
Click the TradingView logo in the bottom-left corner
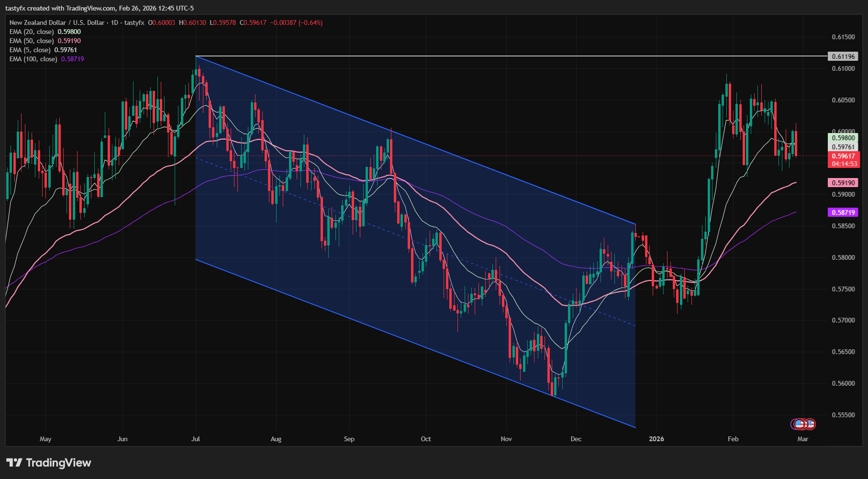coord(48,463)
